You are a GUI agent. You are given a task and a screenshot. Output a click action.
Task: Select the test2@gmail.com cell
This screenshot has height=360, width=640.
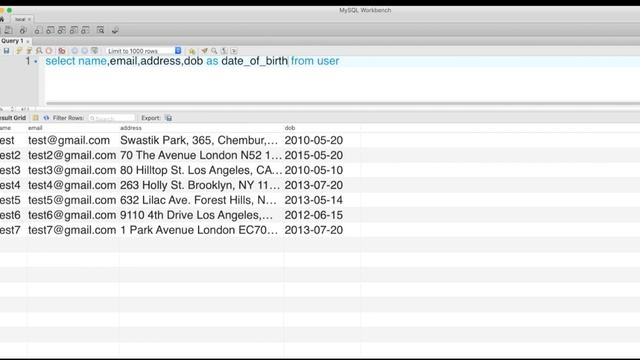click(73, 156)
